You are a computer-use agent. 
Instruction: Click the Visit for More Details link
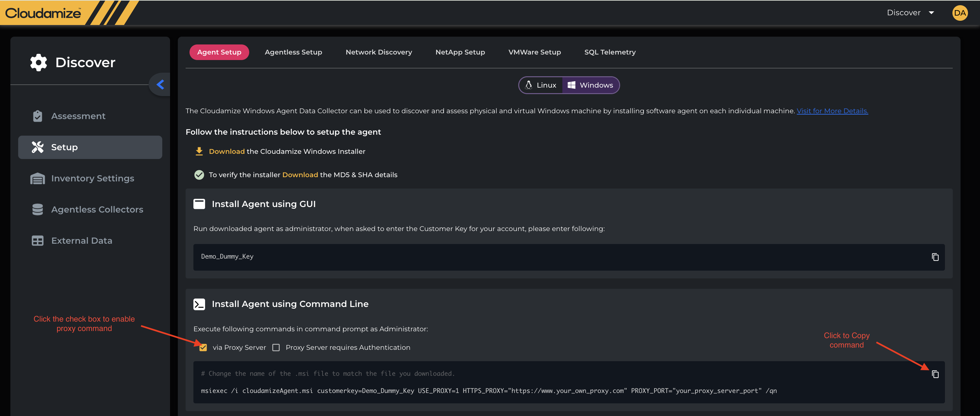click(832, 111)
